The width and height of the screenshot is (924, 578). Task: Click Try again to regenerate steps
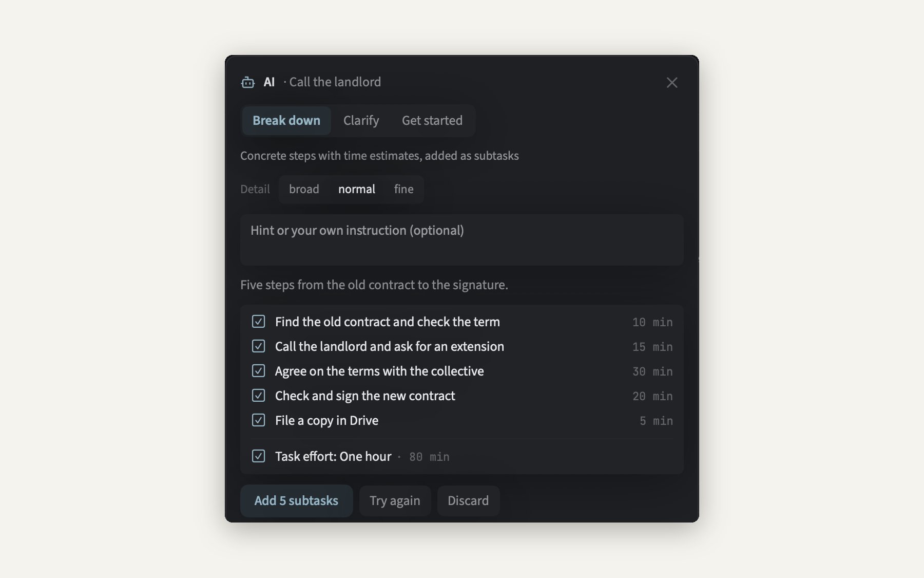point(395,501)
